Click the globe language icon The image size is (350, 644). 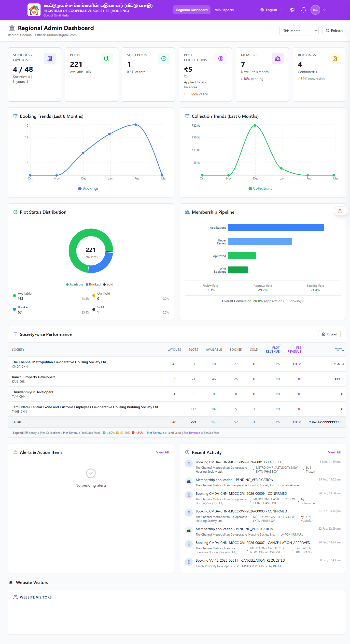coord(262,10)
